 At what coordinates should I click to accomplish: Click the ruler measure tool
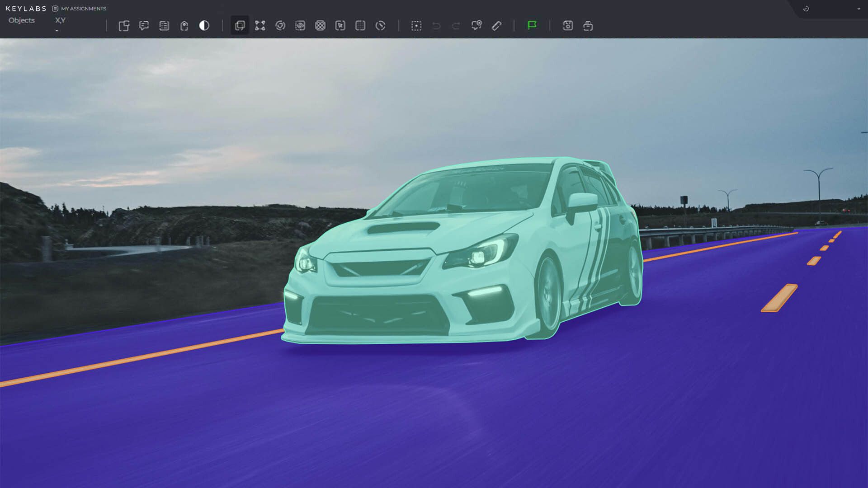click(496, 26)
